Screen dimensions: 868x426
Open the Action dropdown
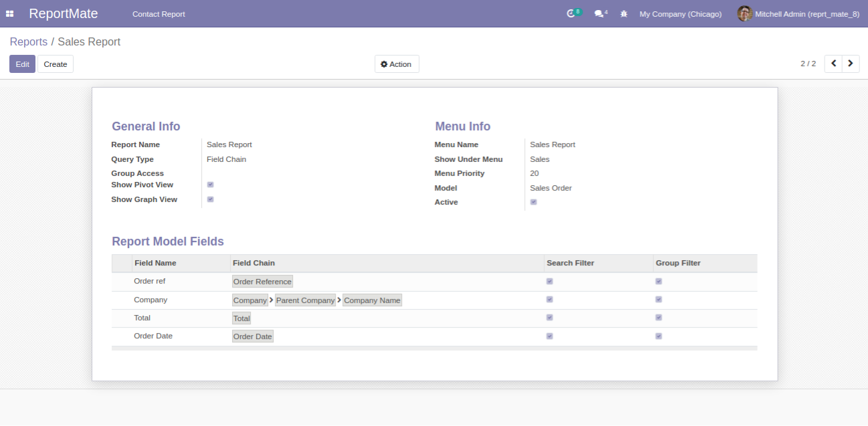[x=397, y=64]
